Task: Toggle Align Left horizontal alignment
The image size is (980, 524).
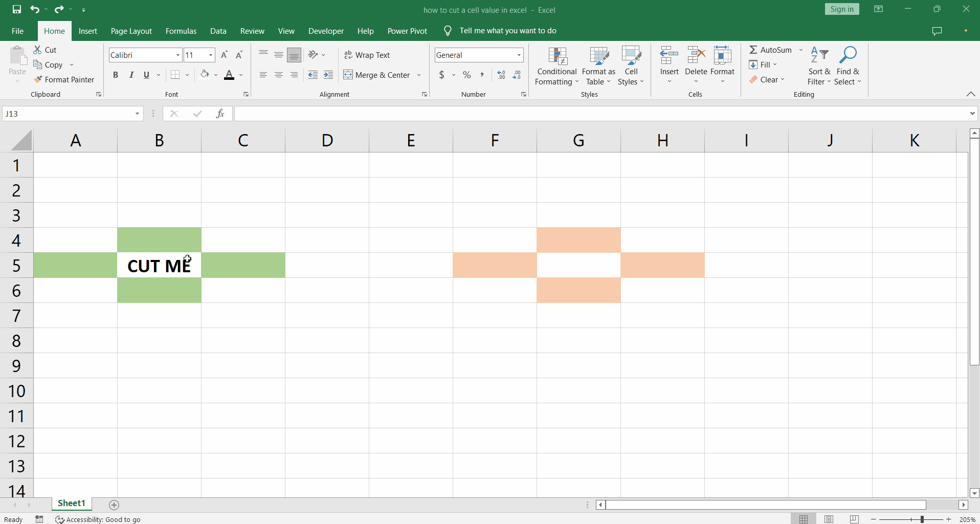Action: tap(263, 75)
